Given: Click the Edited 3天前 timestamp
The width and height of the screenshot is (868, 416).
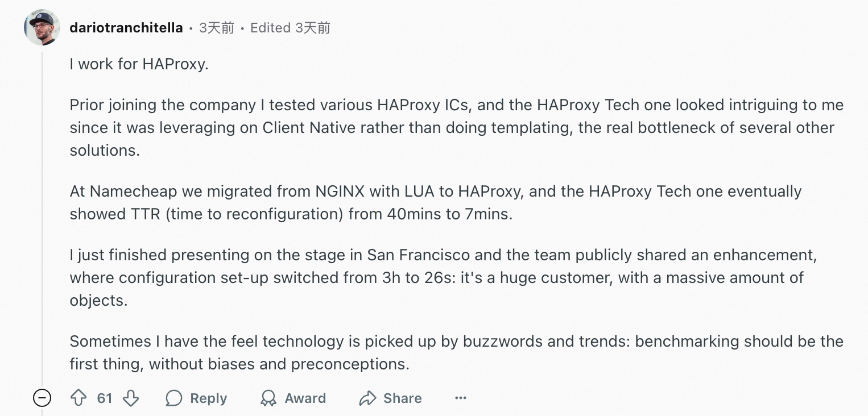Looking at the screenshot, I should click(290, 28).
